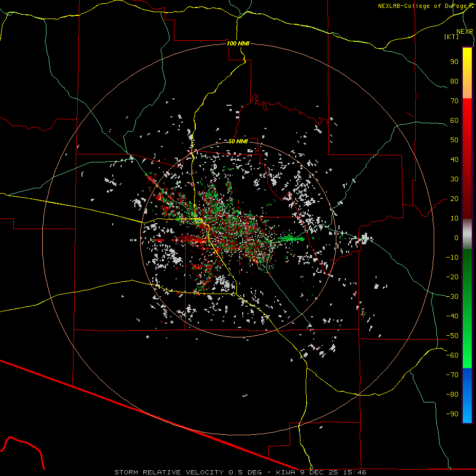
Task: Click the [KT] units label
Action: (452, 36)
